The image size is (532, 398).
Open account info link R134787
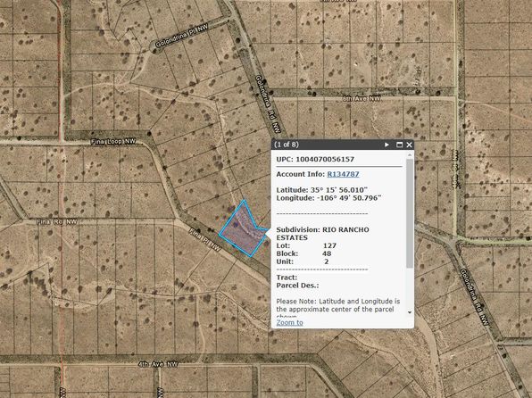(x=343, y=174)
